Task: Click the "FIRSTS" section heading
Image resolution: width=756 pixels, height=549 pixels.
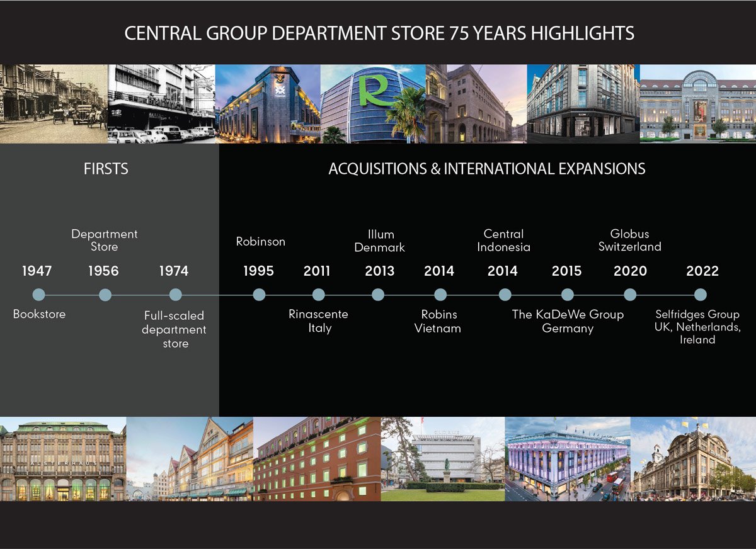Action: pos(106,169)
